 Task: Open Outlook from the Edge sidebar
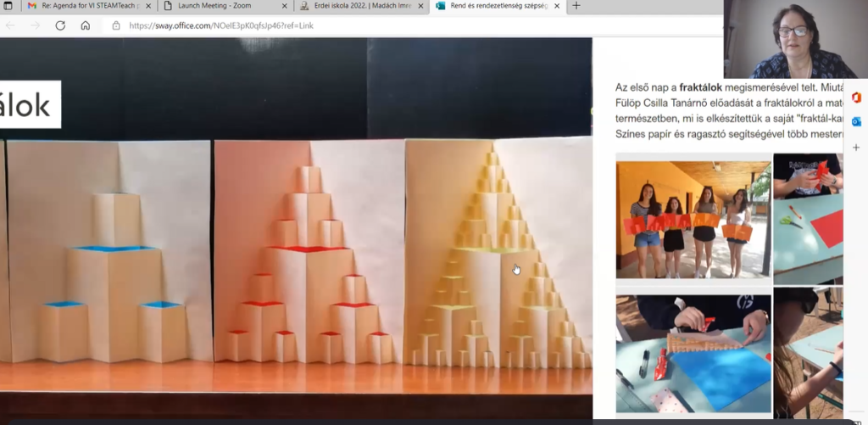pyautogui.click(x=856, y=122)
